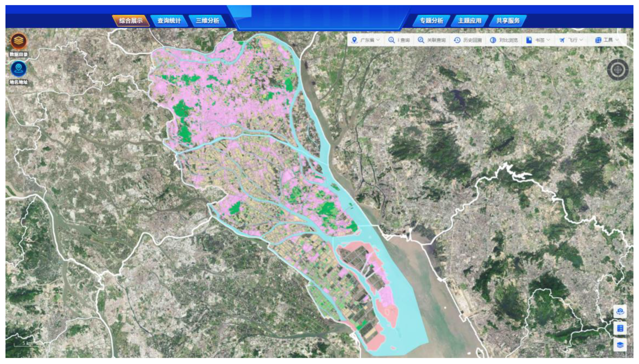
Task: Expand the 书签 bookmark dropdown
Action: coord(538,40)
